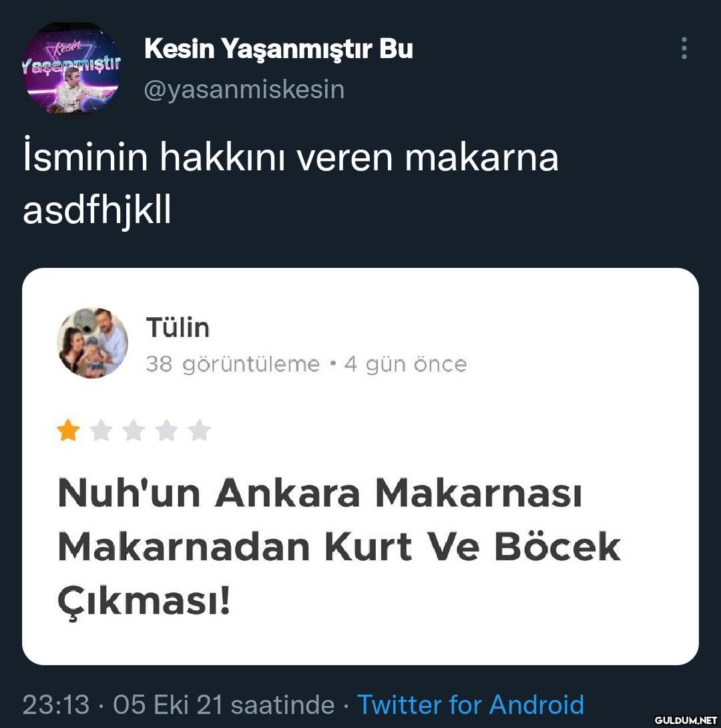Click the first orange rating star
The height and width of the screenshot is (728, 721).
[68, 431]
